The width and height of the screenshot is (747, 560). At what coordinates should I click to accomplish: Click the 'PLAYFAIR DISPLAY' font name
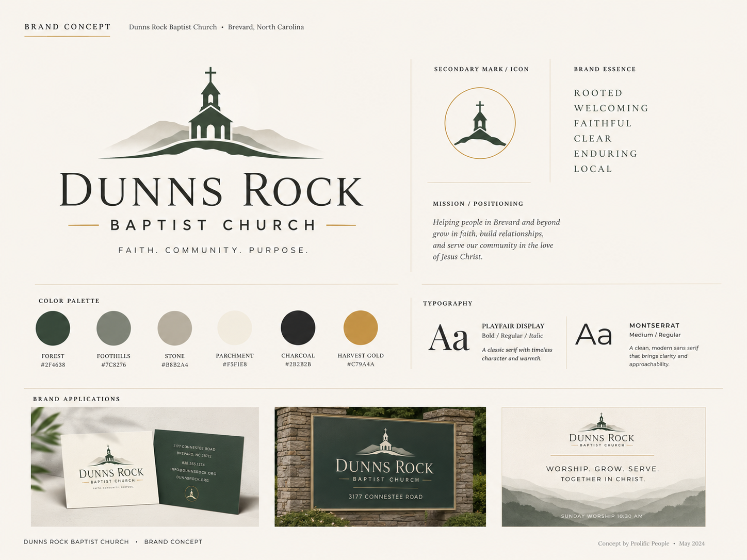[513, 326]
